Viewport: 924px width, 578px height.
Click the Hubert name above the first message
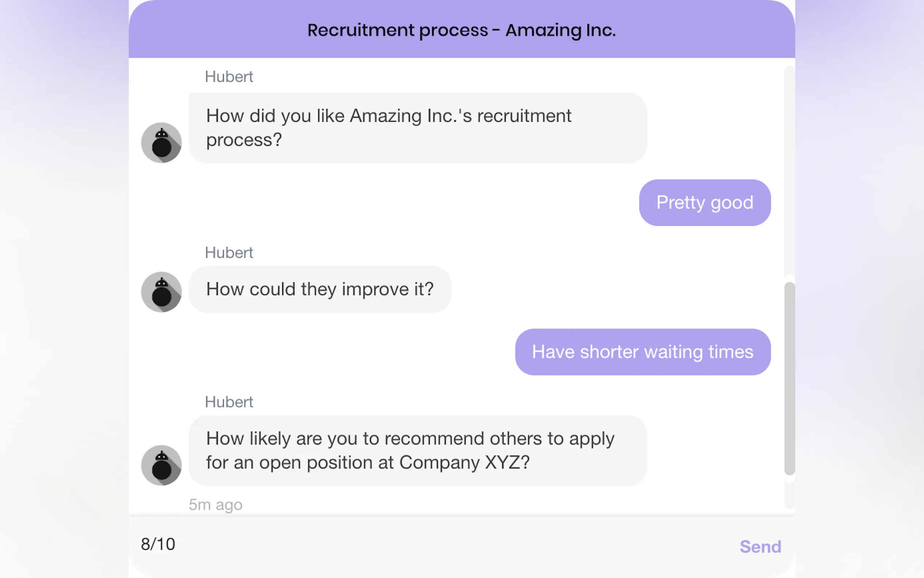pos(229,77)
